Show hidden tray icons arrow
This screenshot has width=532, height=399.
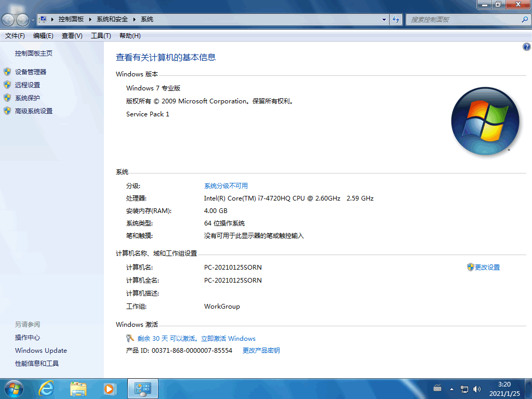coord(451,389)
